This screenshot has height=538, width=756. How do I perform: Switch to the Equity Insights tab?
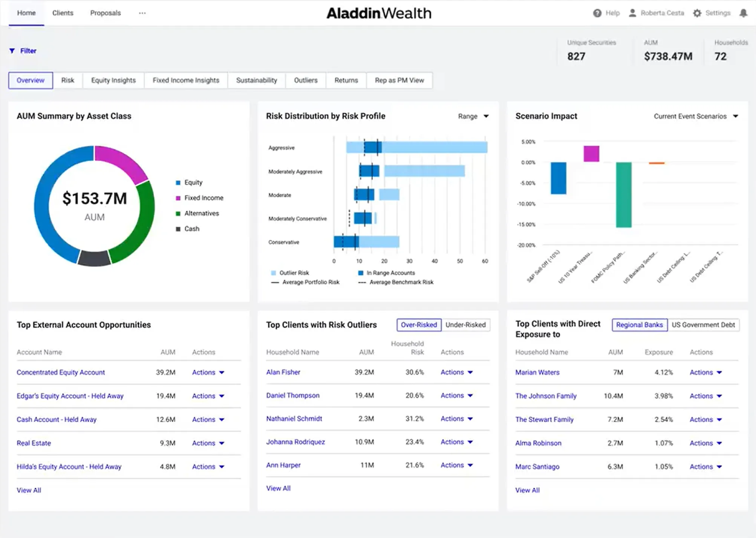113,80
